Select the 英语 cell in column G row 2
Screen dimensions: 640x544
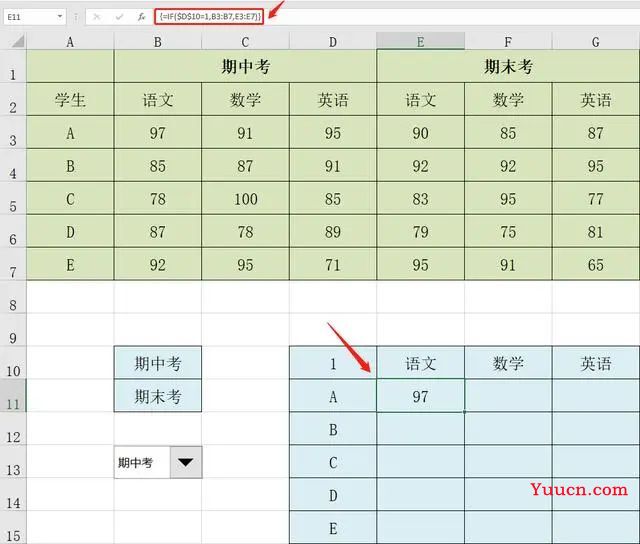coord(596,100)
